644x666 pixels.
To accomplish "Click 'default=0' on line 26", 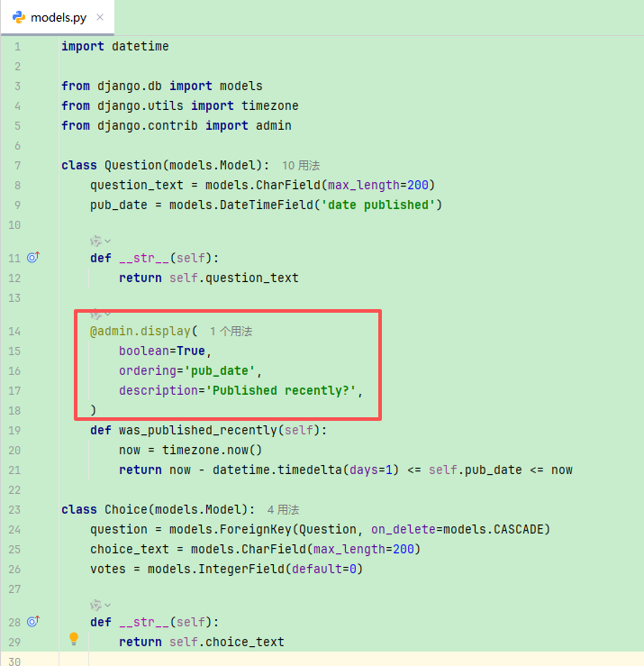I will [324, 570].
